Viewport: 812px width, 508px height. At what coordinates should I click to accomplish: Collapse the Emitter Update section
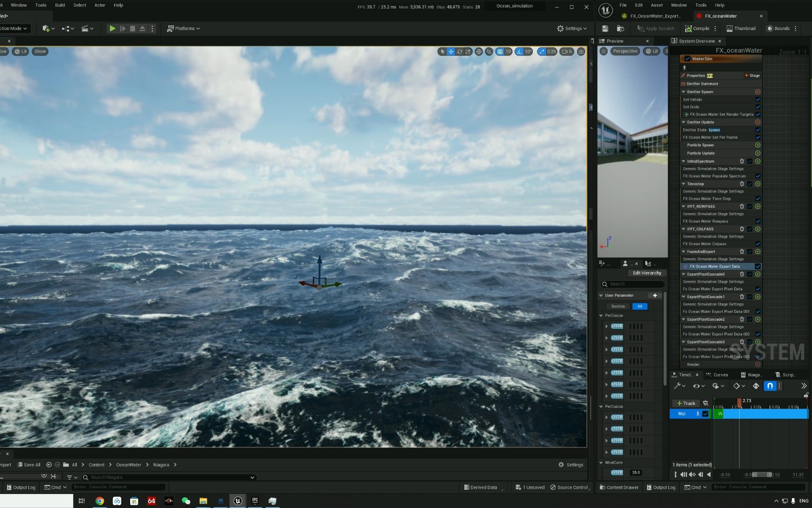(684, 122)
